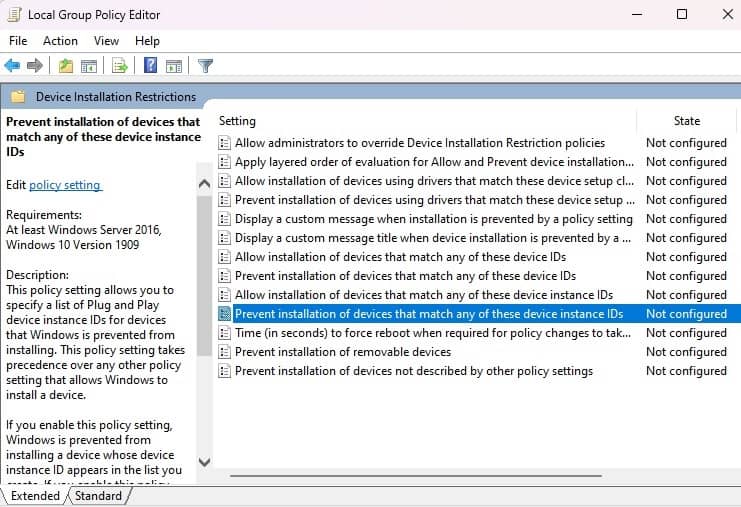Select Display a custom message title setting
This screenshot has width=741, height=507.
tap(433, 238)
